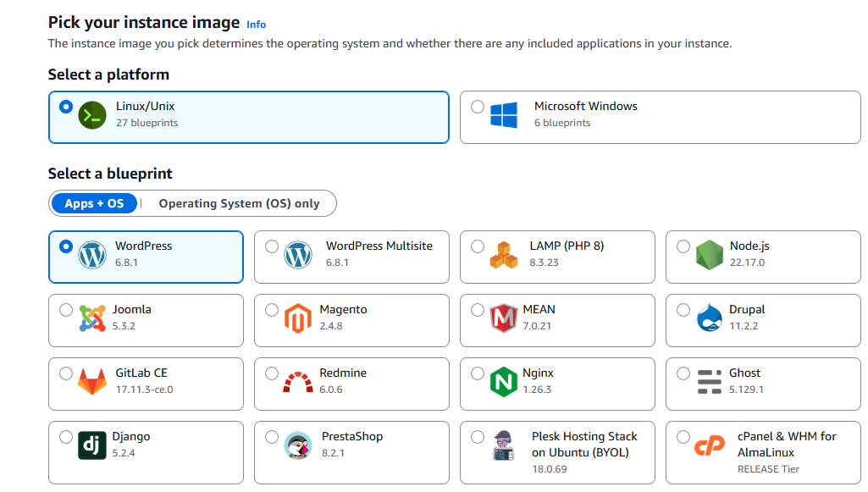Screen dimensions: 868x492
Task: Click the Drupal droplet icon
Action: pyautogui.click(x=710, y=318)
